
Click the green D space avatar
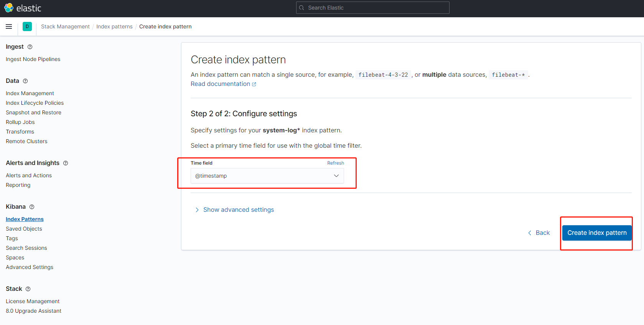[27, 26]
